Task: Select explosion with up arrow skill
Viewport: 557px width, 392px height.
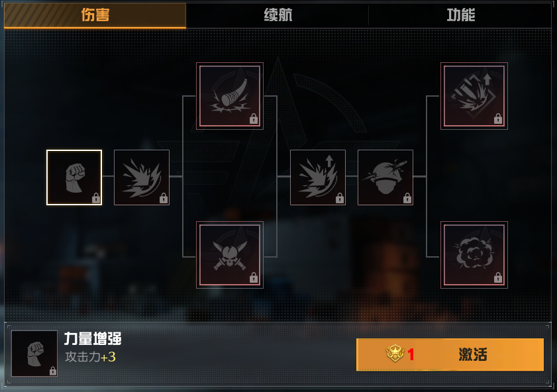Action: pos(318,177)
